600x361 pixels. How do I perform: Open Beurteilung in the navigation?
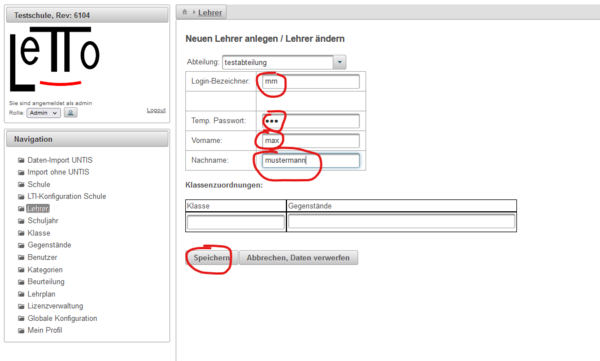point(46,282)
